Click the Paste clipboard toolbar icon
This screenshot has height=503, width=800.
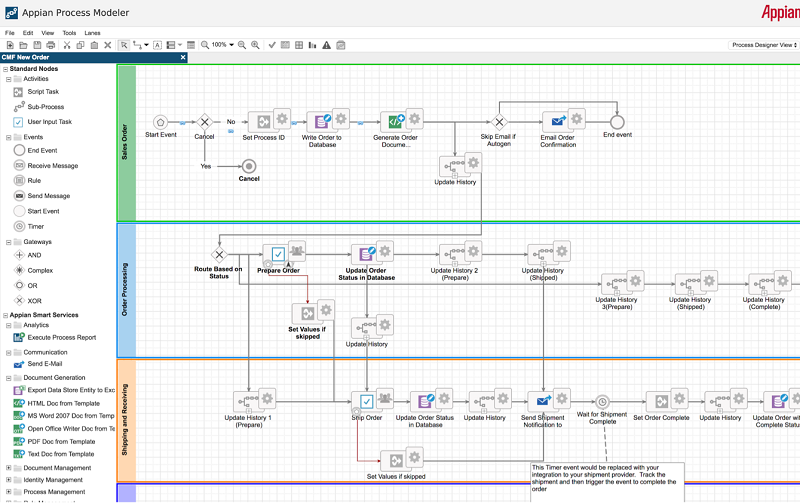click(94, 45)
